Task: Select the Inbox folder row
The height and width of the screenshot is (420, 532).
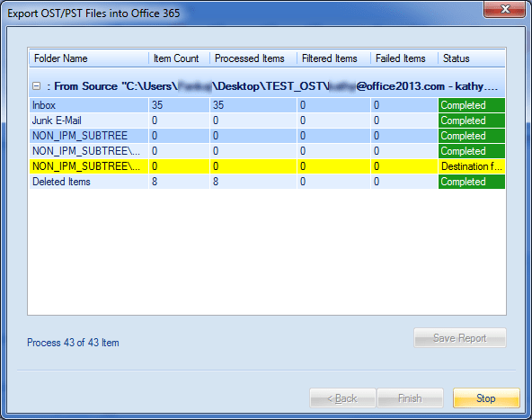Action: pyautogui.click(x=267, y=105)
